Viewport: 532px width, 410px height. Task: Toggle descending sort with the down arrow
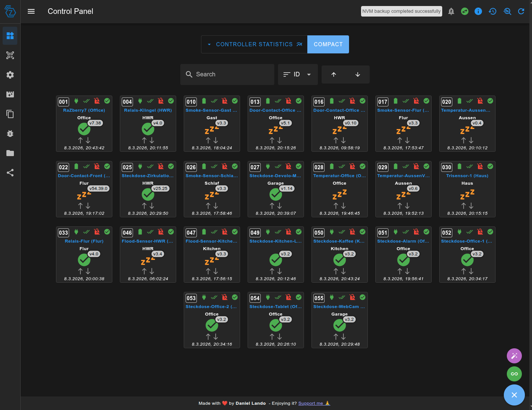coord(357,74)
